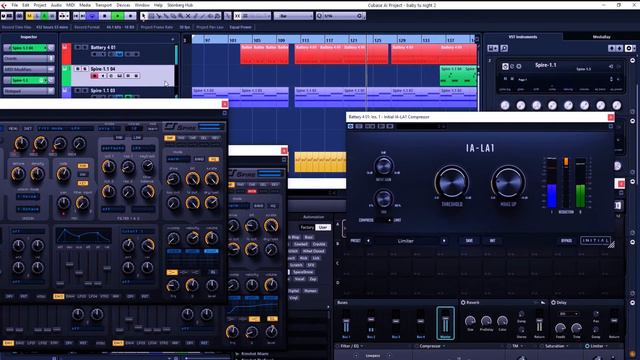Toggle Spire-1.1 rack instrument power icon
This screenshot has height=360, width=640.
505,66
